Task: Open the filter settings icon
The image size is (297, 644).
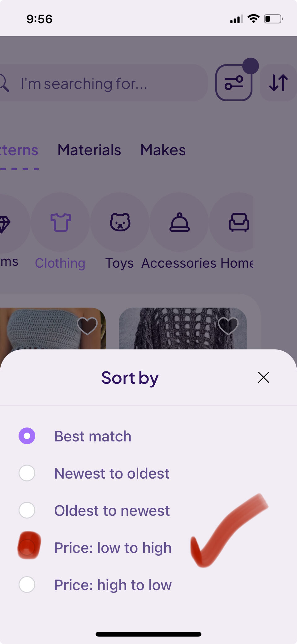Action: click(234, 83)
